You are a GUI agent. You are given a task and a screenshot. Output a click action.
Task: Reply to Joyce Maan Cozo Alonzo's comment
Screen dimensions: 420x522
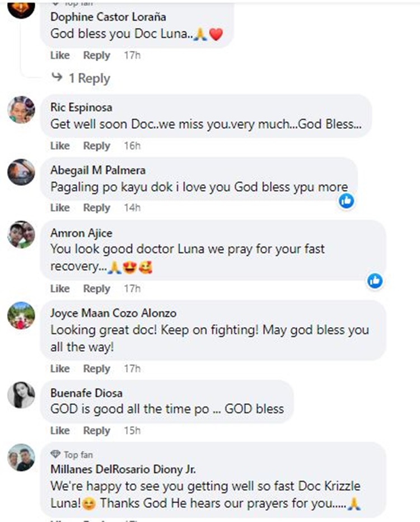[96, 369]
